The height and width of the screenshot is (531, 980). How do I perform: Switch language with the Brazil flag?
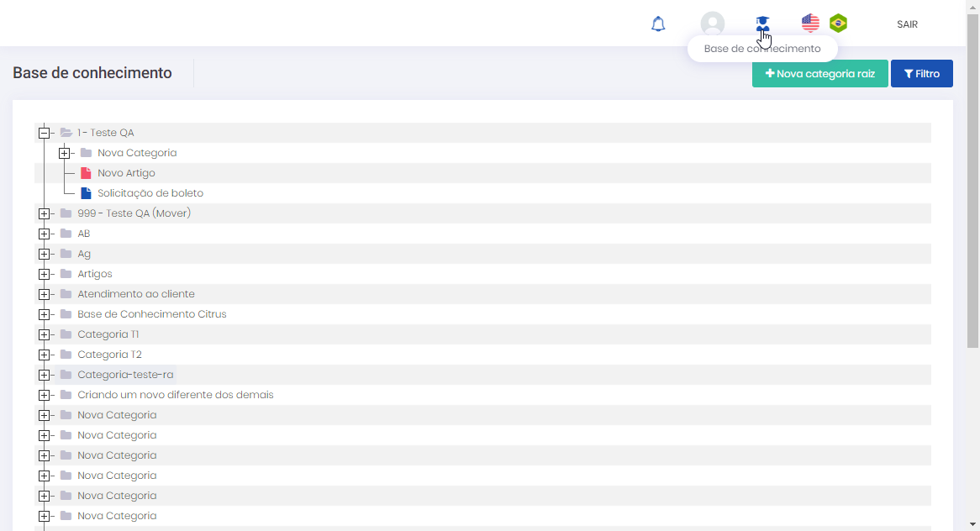coord(838,24)
